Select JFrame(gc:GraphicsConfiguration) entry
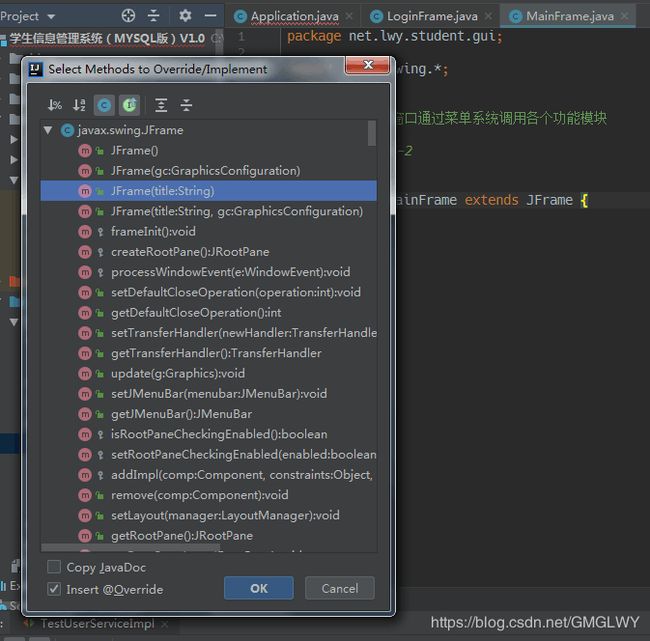 pos(209,171)
